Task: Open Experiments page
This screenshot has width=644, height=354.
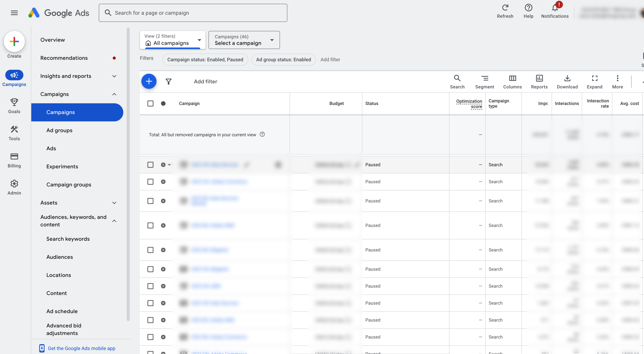Action: [62, 166]
